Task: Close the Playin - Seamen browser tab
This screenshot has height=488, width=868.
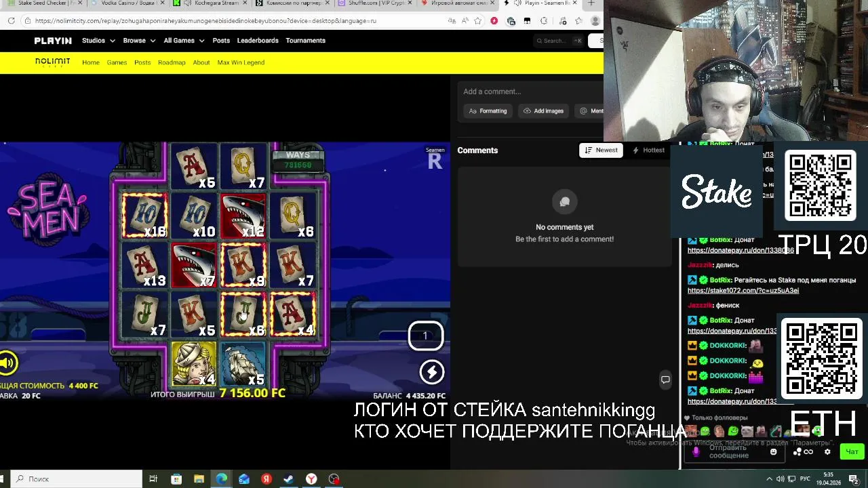Action: [575, 3]
